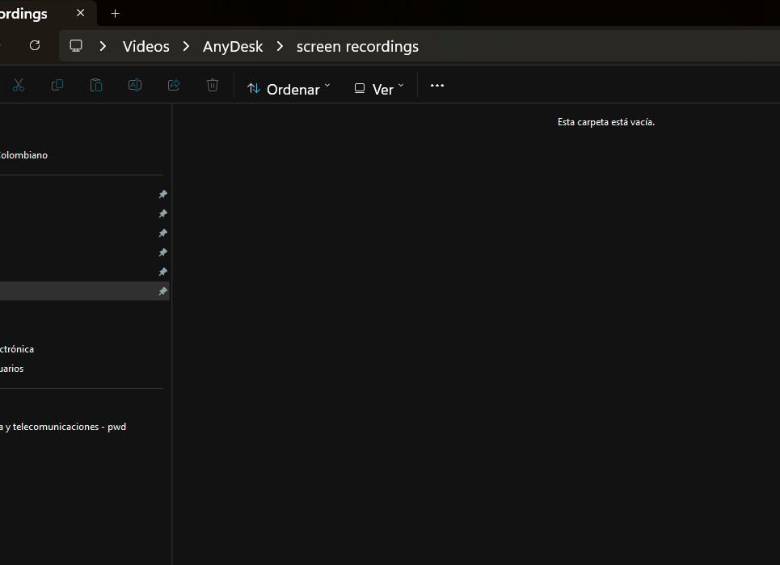Expand chevron after Videos breadcrumb

(186, 46)
